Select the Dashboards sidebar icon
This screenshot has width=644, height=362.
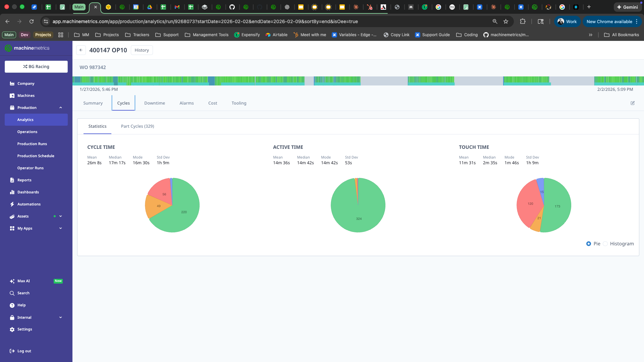tap(12, 192)
